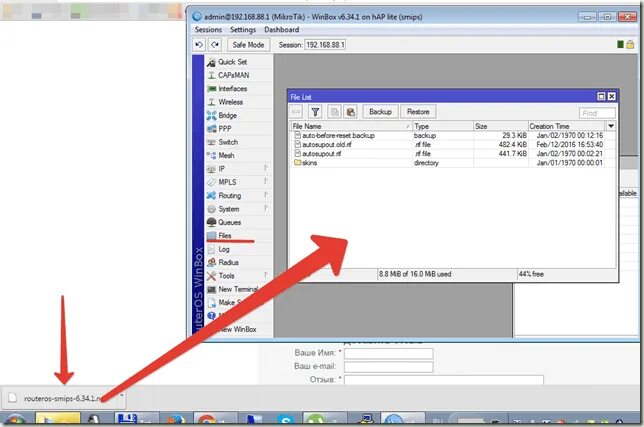Open CAPsMAN in sidebar

coord(233,75)
